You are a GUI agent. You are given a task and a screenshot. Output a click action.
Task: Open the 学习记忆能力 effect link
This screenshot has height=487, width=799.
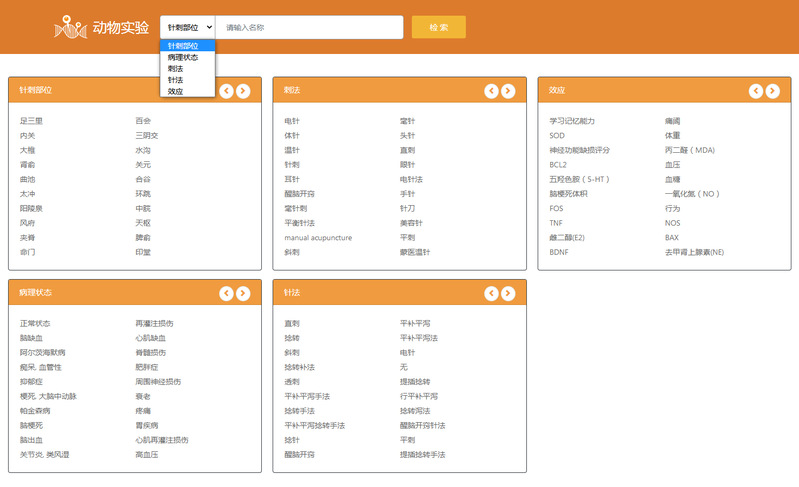(x=572, y=121)
